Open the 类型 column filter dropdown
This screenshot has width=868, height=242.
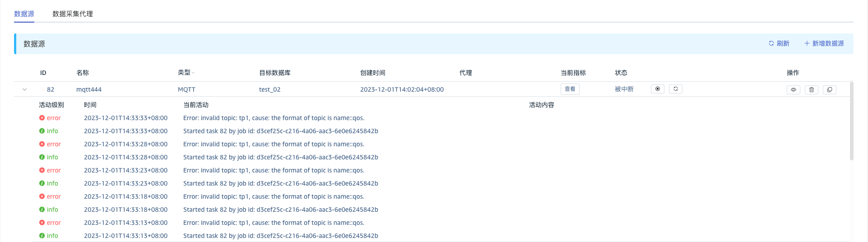(x=193, y=73)
